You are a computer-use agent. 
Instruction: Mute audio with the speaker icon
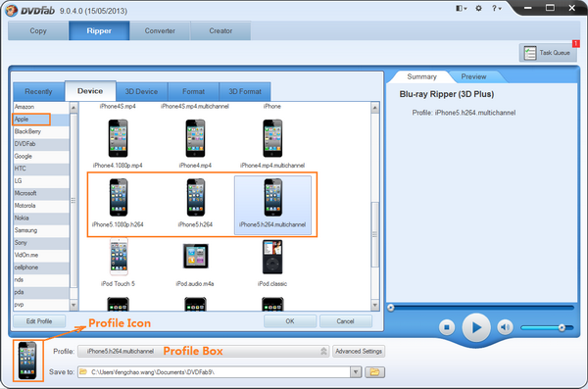505,327
